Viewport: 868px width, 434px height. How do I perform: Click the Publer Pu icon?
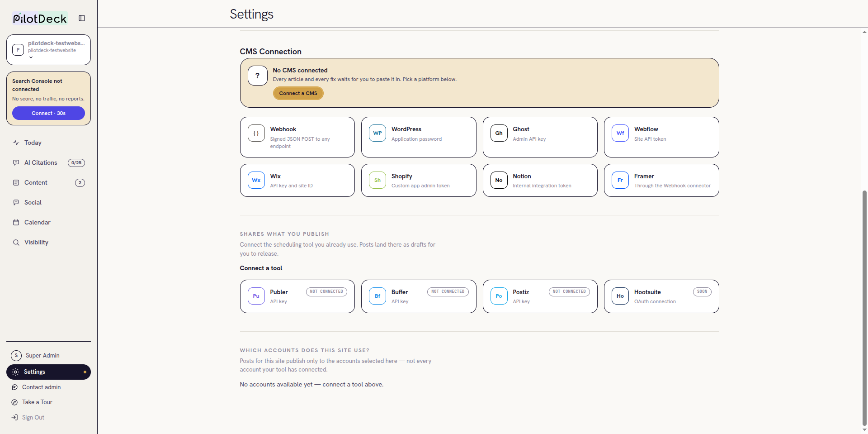tap(256, 296)
